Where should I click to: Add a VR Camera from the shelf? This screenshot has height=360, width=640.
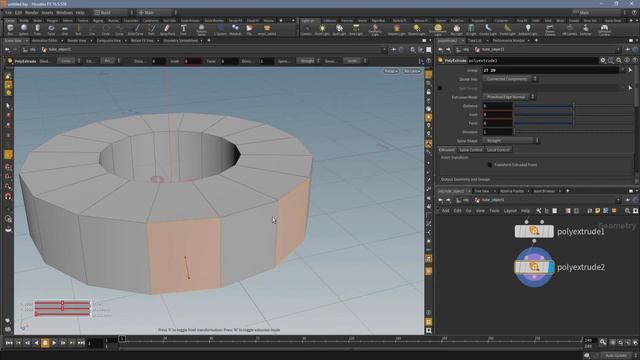click(x=569, y=29)
